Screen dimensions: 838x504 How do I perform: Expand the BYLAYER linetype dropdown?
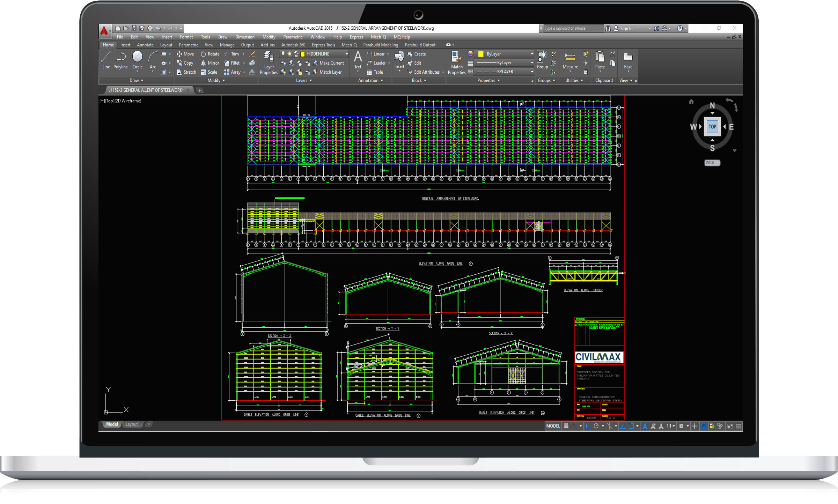532,72
